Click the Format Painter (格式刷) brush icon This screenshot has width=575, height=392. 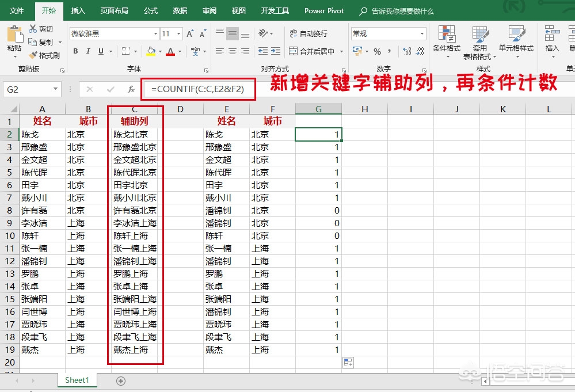[x=32, y=56]
